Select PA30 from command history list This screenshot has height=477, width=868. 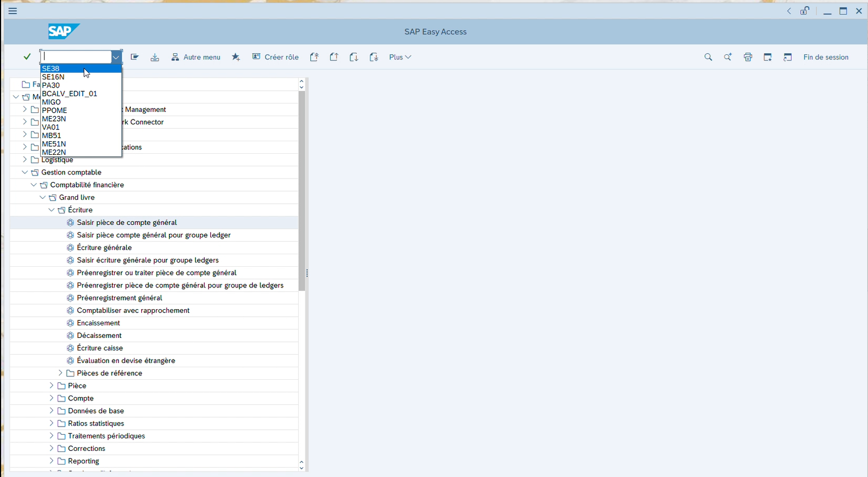tap(81, 85)
